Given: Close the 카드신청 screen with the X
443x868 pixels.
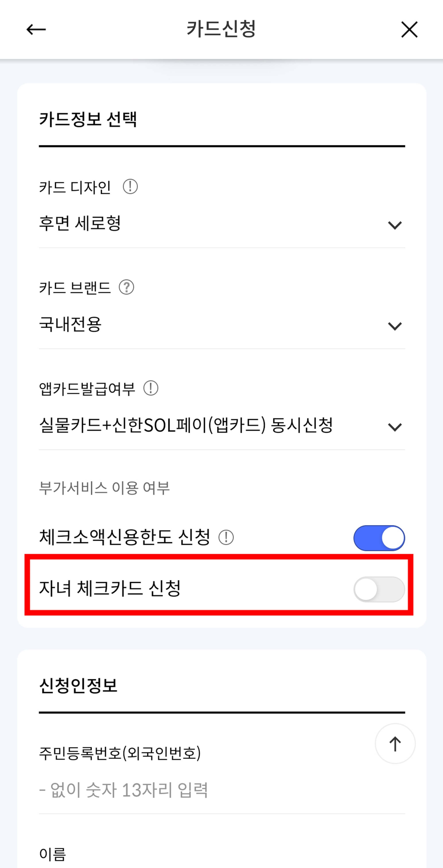Looking at the screenshot, I should pyautogui.click(x=410, y=30).
